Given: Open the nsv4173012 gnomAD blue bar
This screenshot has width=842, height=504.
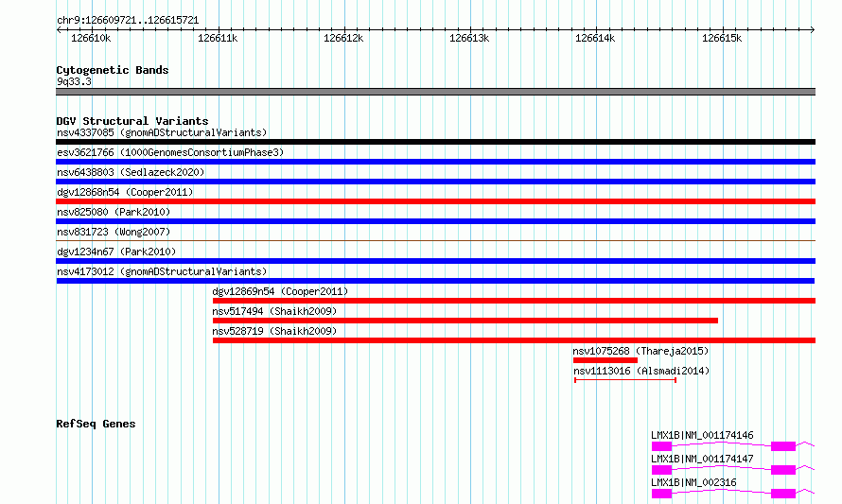Looking at the screenshot, I should (x=435, y=281).
